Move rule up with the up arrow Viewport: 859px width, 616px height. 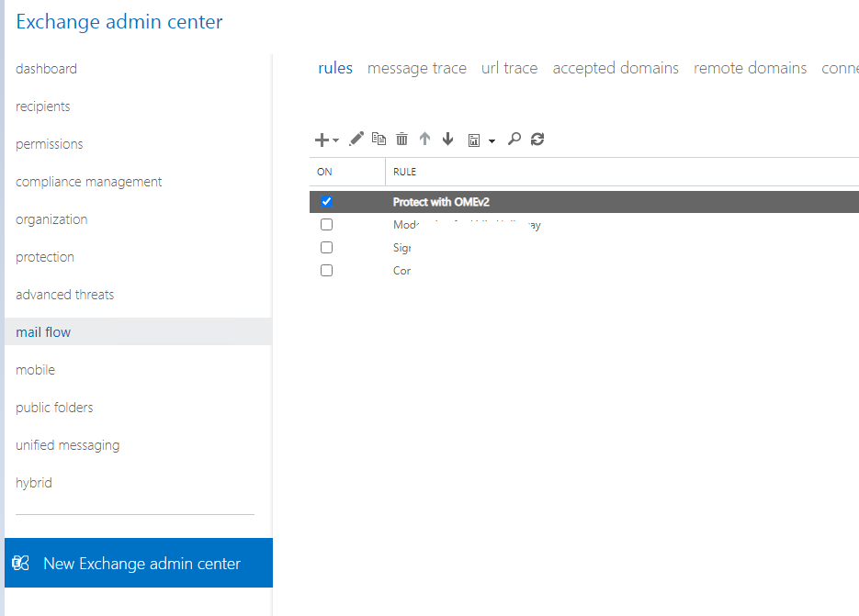(x=424, y=139)
